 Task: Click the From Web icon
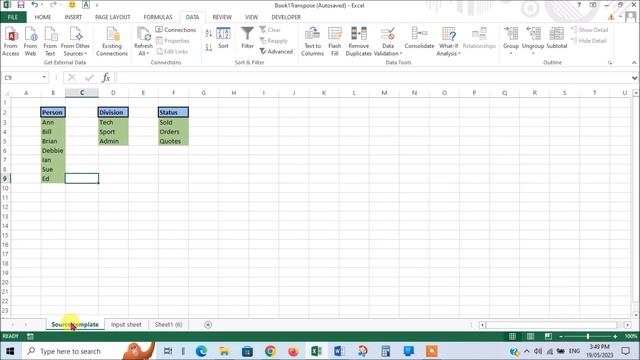pos(30,41)
